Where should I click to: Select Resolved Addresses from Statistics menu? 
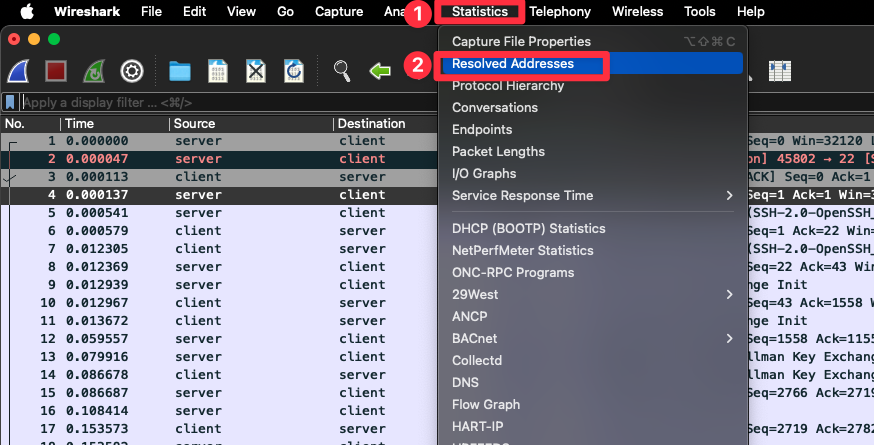tap(593, 64)
